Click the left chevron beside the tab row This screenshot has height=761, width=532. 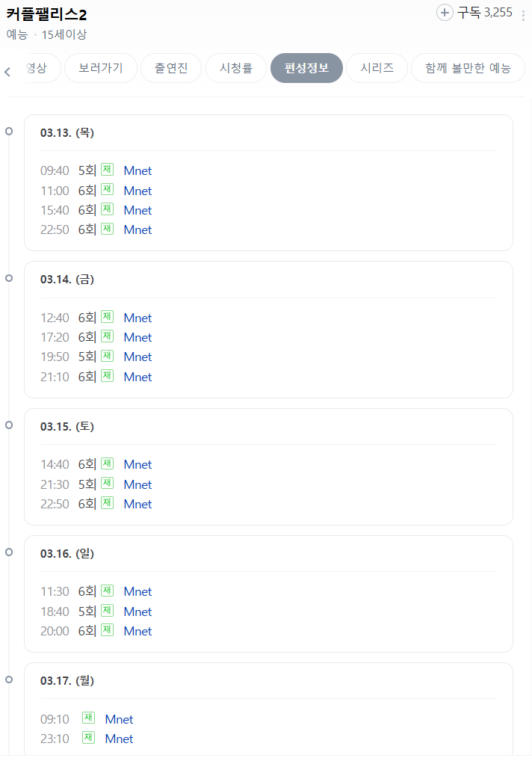pos(7,70)
